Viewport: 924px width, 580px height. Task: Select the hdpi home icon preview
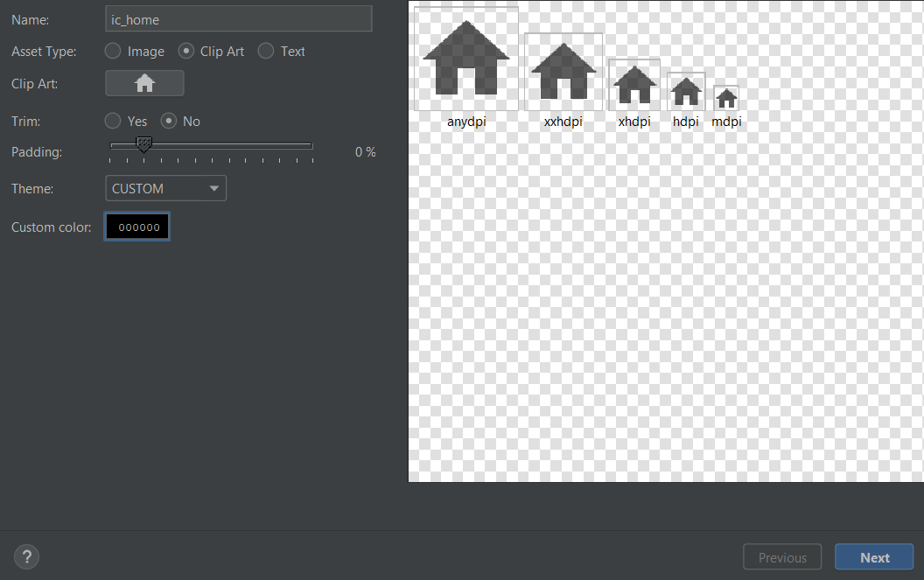(686, 91)
